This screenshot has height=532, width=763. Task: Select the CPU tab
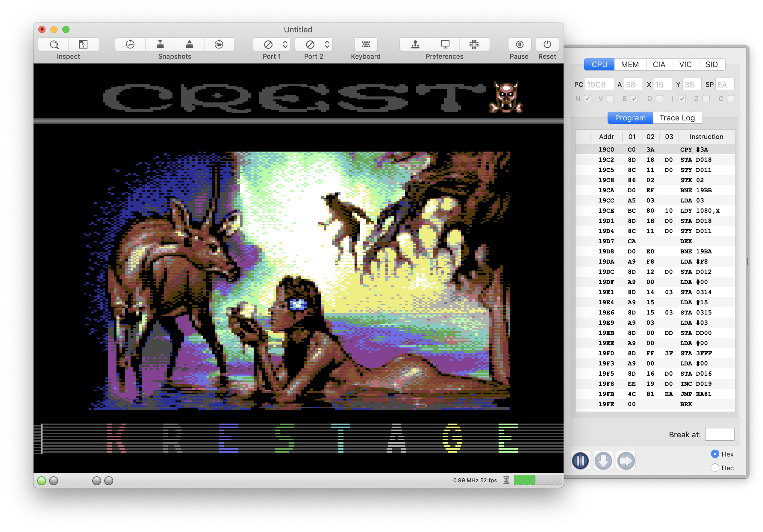[599, 64]
